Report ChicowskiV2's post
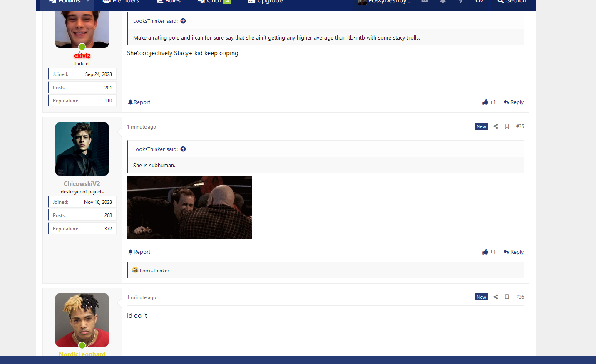 (x=139, y=252)
